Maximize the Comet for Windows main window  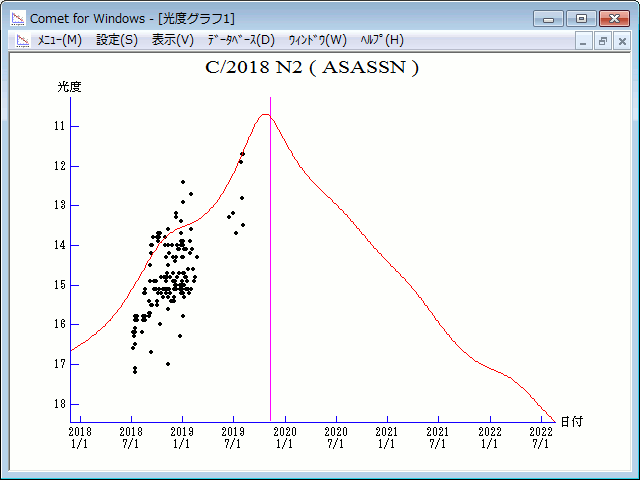[x=579, y=18]
